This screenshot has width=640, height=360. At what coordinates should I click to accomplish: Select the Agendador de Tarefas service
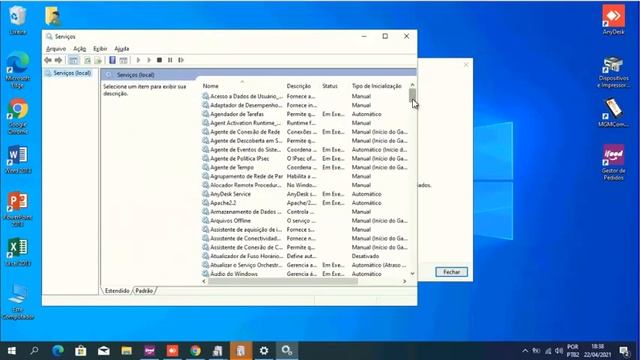[x=305, y=114]
